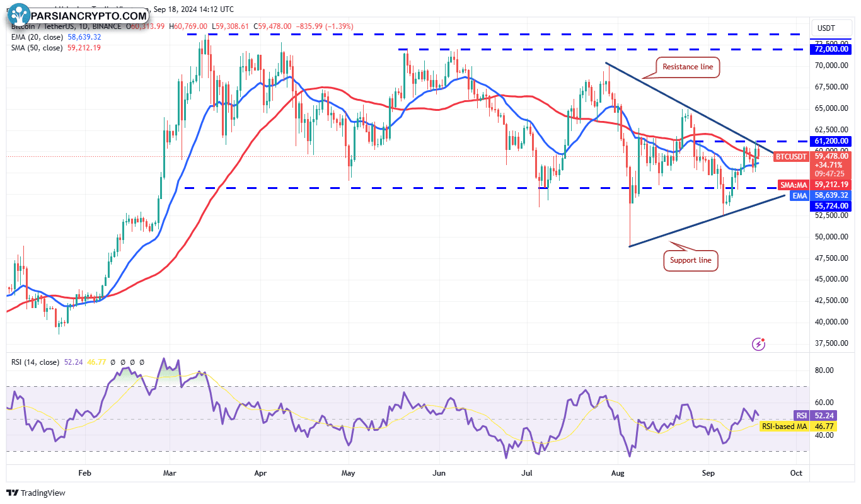The height and width of the screenshot is (504, 861).
Task: Click 65,000.00 on the price axis
Action: (x=831, y=108)
